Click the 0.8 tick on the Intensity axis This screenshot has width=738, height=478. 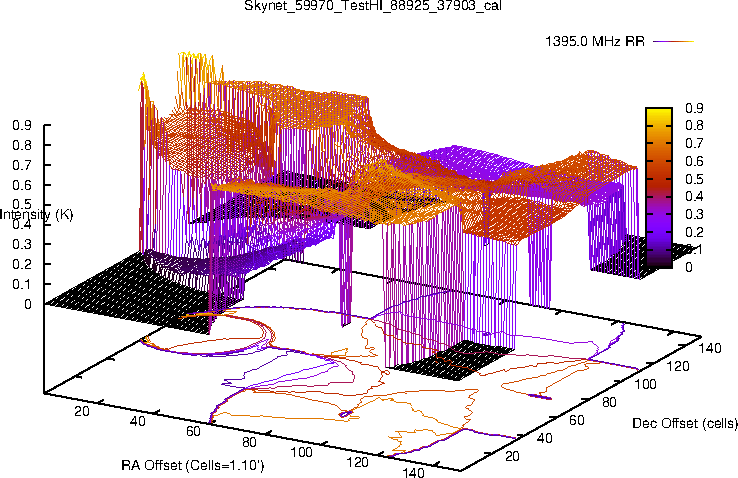tap(22, 145)
